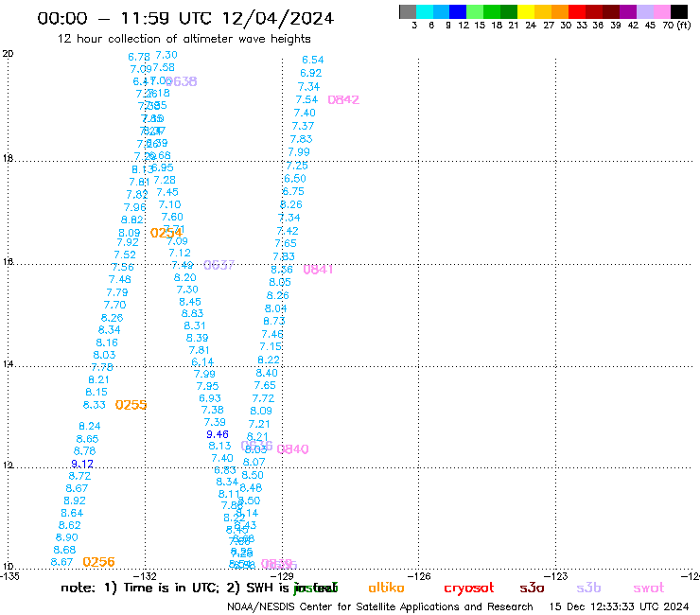The image size is (700, 615).
Task: Select the 7.52 wave height value
Action: 125,255
